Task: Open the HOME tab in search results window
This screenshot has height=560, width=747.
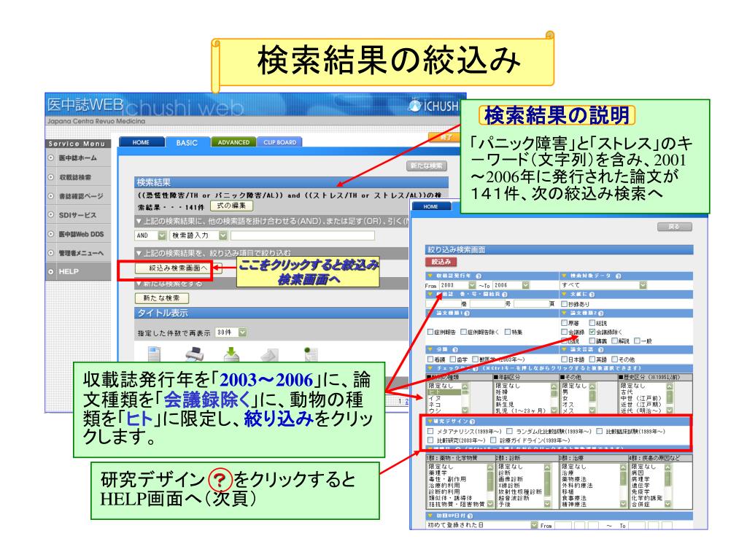Action: 141,142
